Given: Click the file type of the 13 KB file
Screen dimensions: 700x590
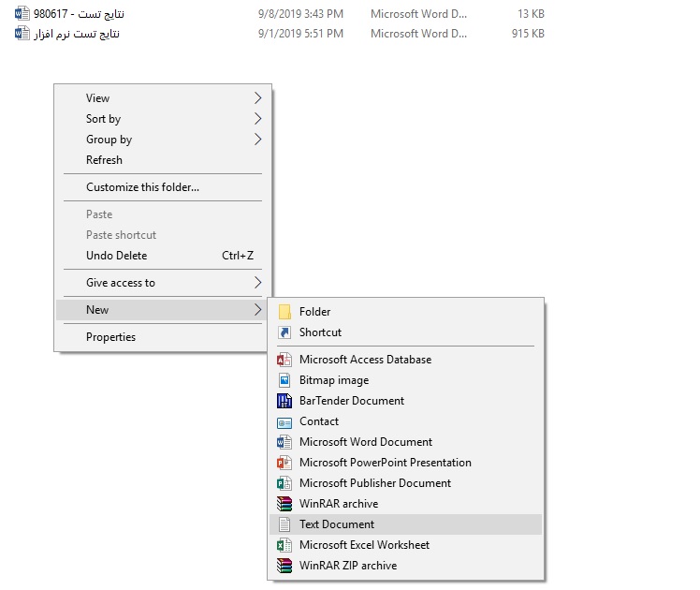Looking at the screenshot, I should click(x=418, y=14).
